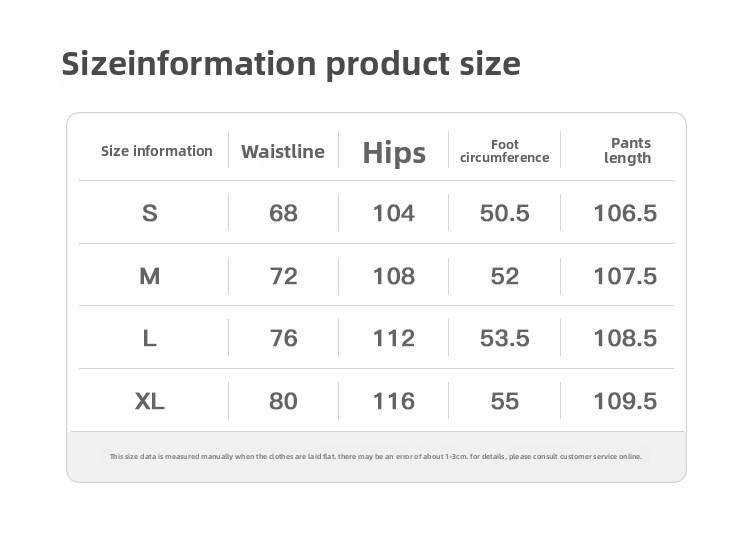Select the M size row label
The width and height of the screenshot is (750, 543).
pyautogui.click(x=150, y=276)
